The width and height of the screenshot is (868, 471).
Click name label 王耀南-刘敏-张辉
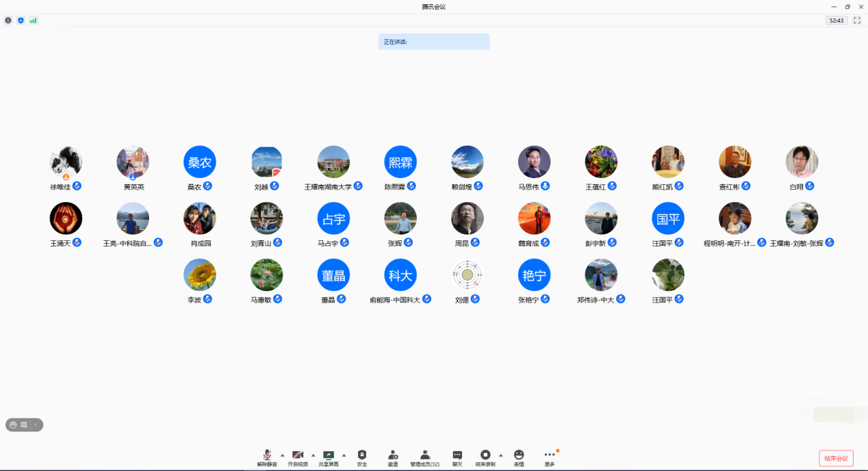tap(797, 243)
